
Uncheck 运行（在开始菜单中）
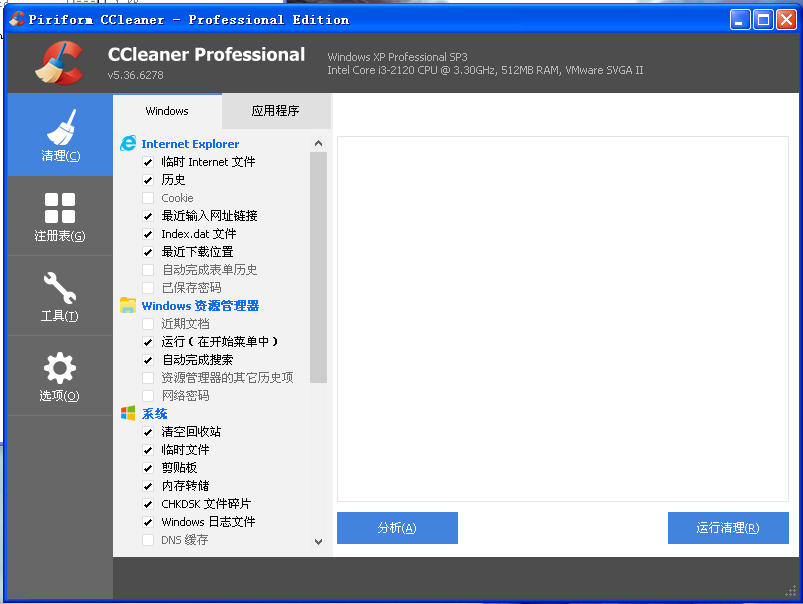148,342
